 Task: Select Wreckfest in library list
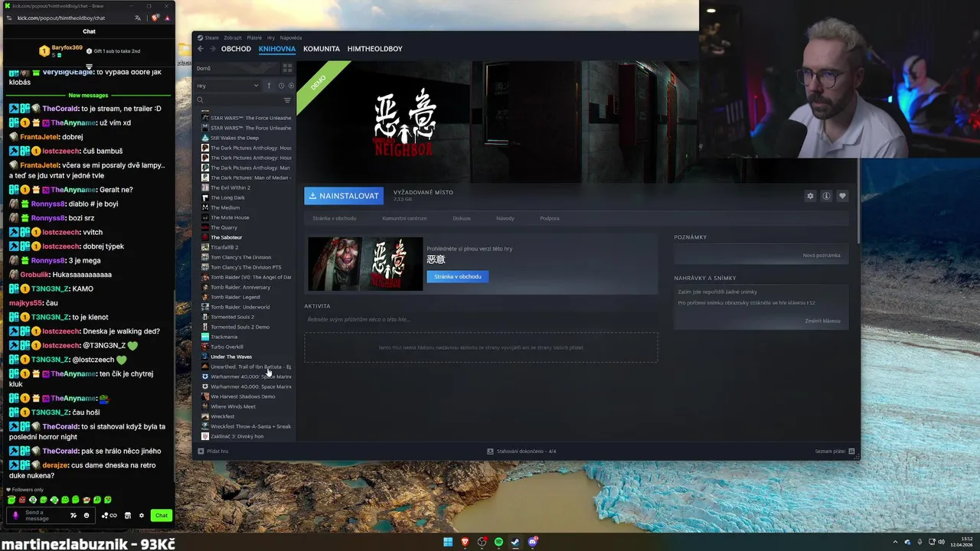point(222,416)
